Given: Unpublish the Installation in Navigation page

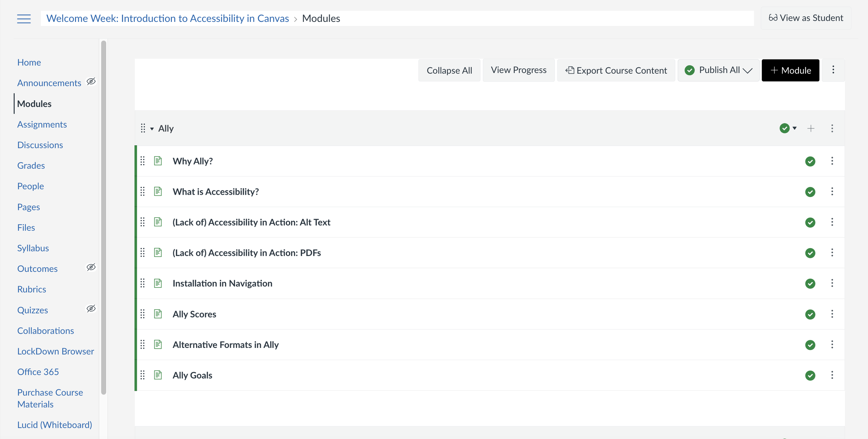Looking at the screenshot, I should [x=810, y=284].
